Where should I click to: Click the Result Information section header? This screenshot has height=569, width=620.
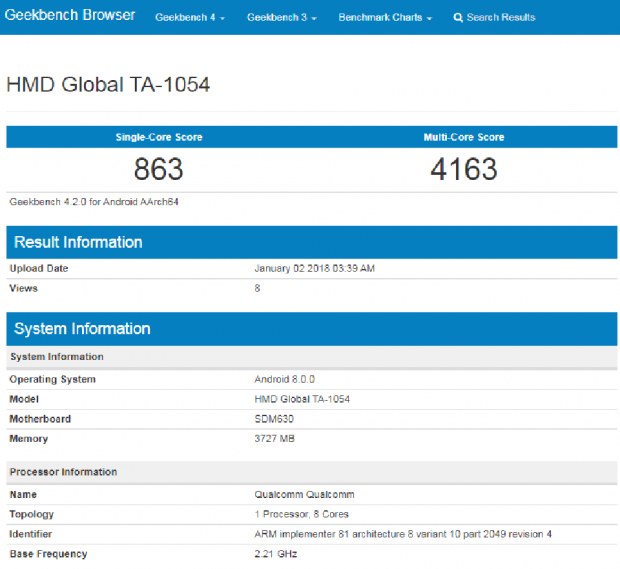(x=78, y=242)
